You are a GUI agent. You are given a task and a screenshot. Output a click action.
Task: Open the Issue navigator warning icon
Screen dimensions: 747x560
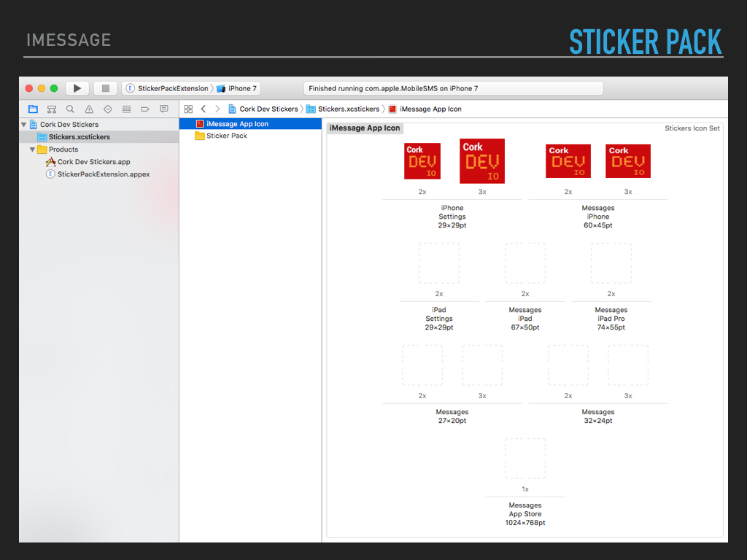(89, 109)
